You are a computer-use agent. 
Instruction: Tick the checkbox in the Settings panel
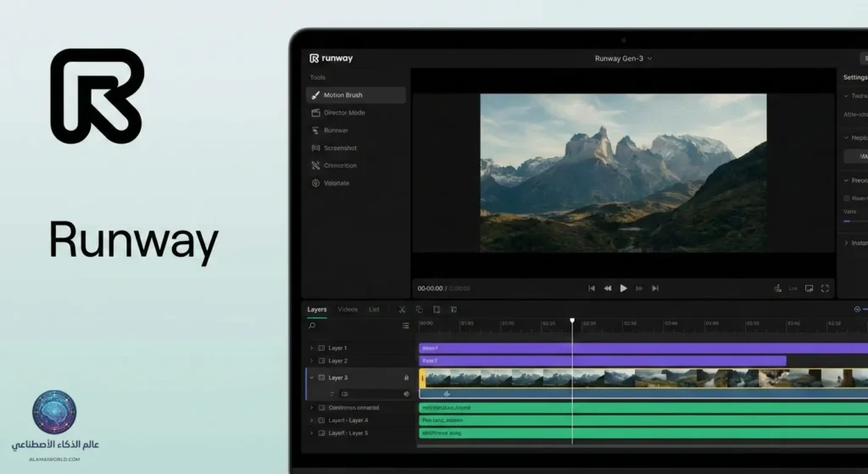click(846, 198)
